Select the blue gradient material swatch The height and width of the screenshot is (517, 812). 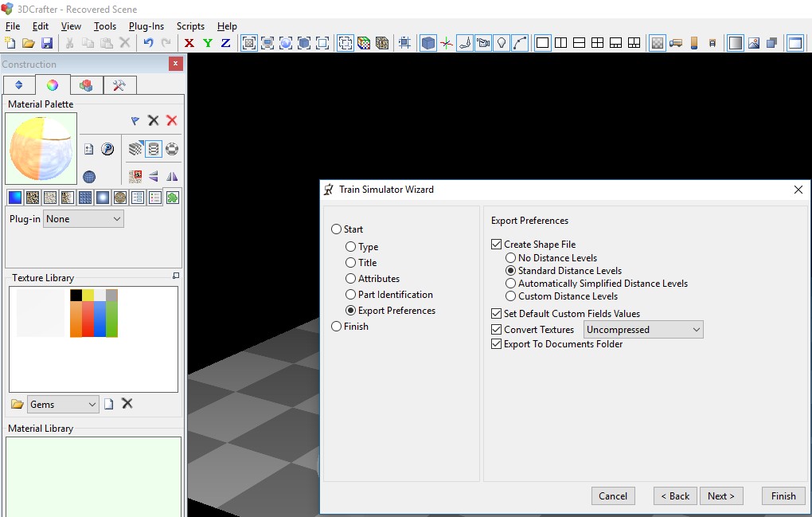click(15, 198)
